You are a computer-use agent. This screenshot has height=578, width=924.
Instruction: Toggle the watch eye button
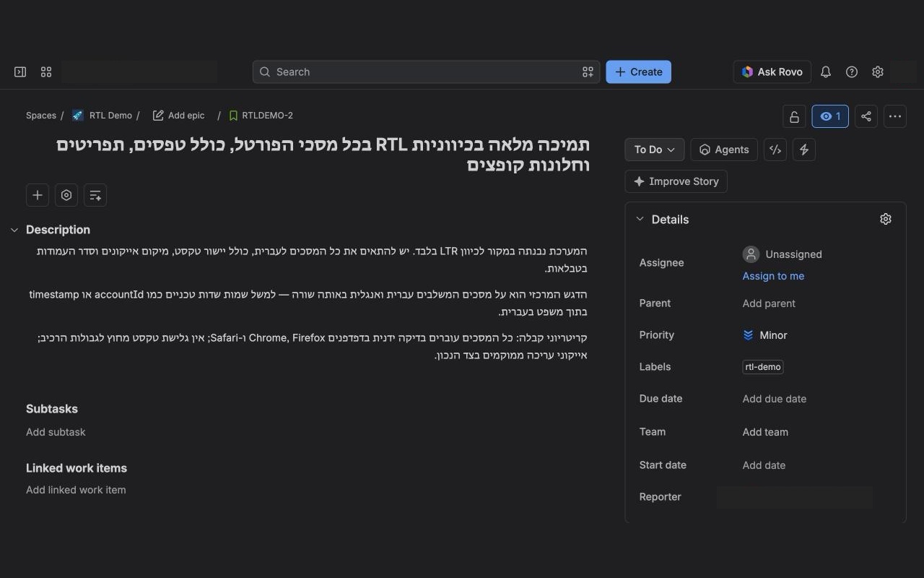pyautogui.click(x=830, y=116)
